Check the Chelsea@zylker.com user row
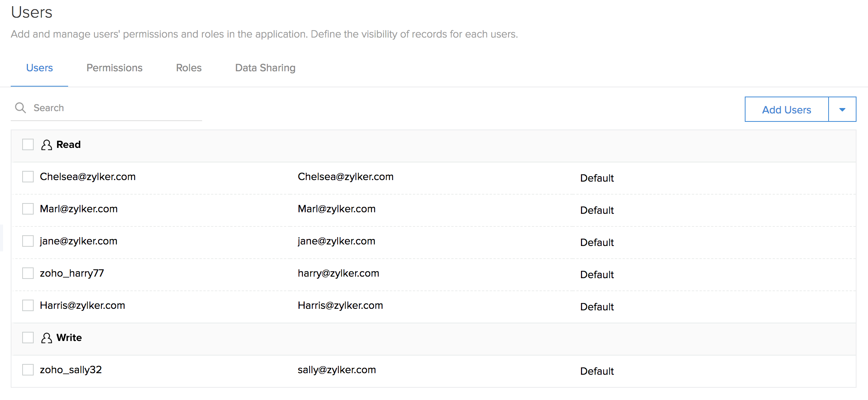Image resolution: width=868 pixels, height=400 pixels. pyautogui.click(x=28, y=177)
